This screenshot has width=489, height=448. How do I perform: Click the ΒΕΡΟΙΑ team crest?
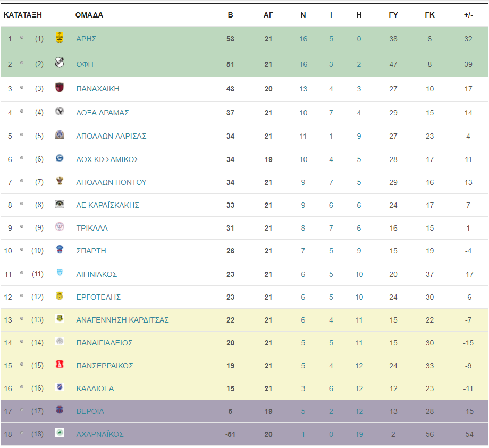tap(59, 410)
